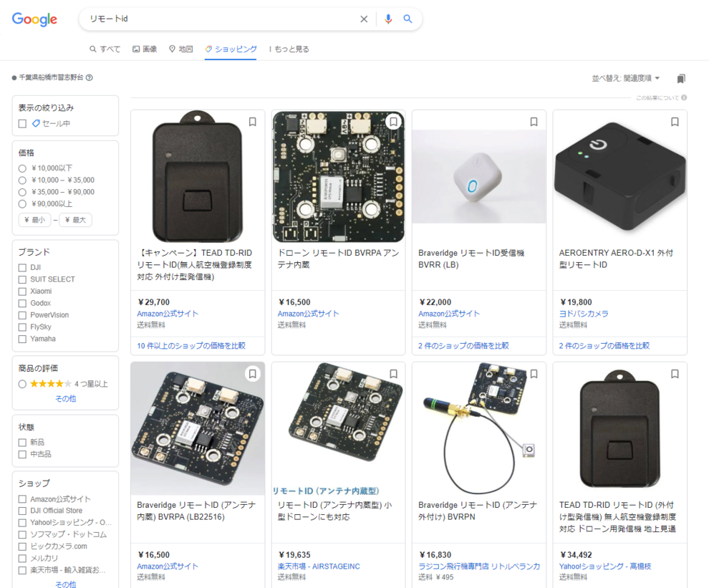Viewport: 709px width, 588px height.
Task: Bookmark the TEAD TD-RID campaign product
Action: tap(253, 122)
